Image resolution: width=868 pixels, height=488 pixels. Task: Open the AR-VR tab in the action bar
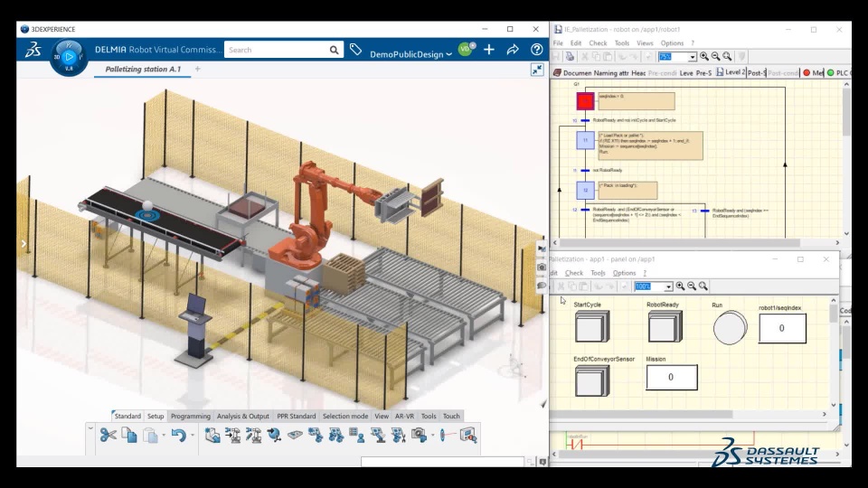click(x=404, y=416)
